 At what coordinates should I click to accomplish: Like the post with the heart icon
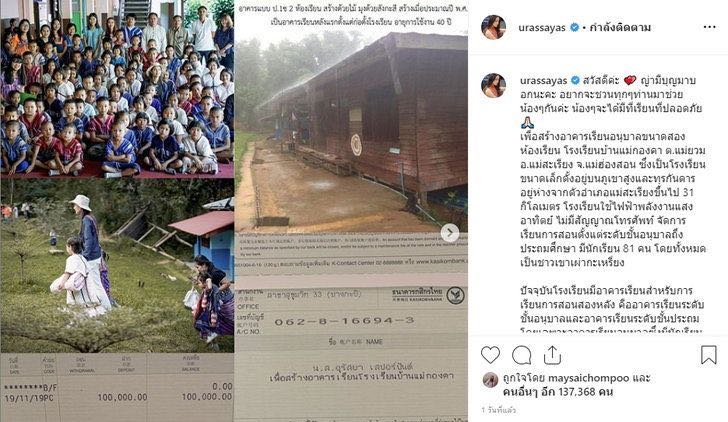490,355
